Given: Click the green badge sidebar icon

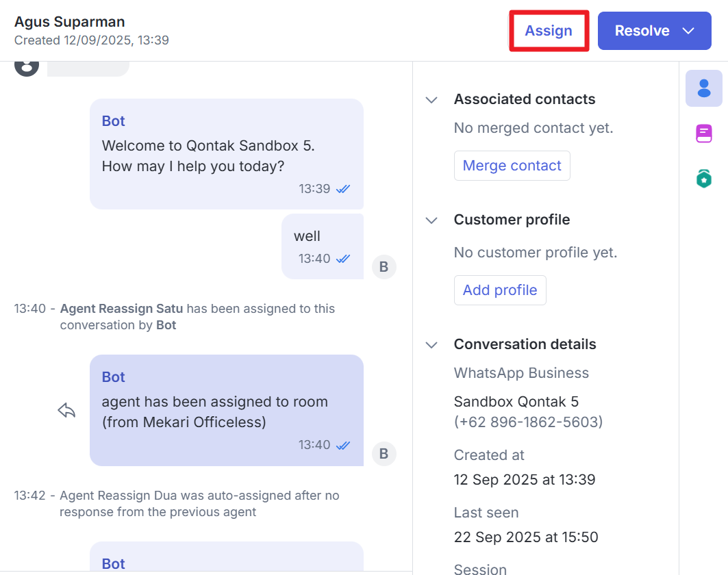Looking at the screenshot, I should (703, 179).
